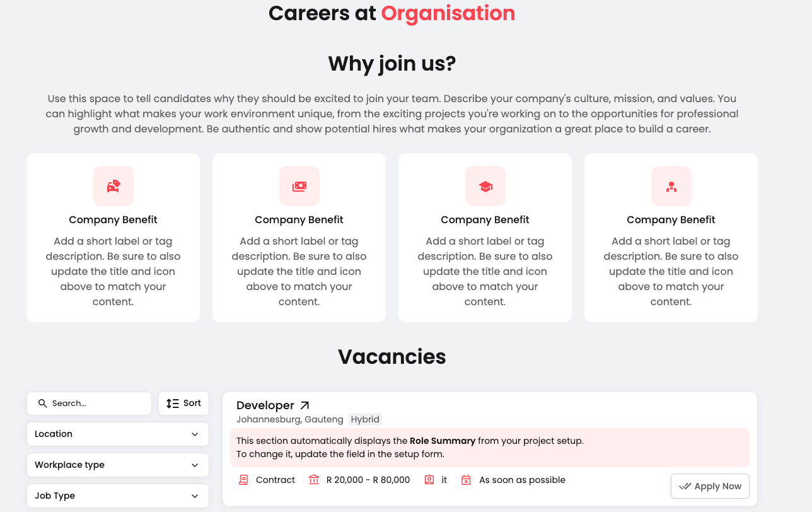Screen dimensions: 812x512
Task: Focus the vacancies Search field
Action: pos(95,404)
